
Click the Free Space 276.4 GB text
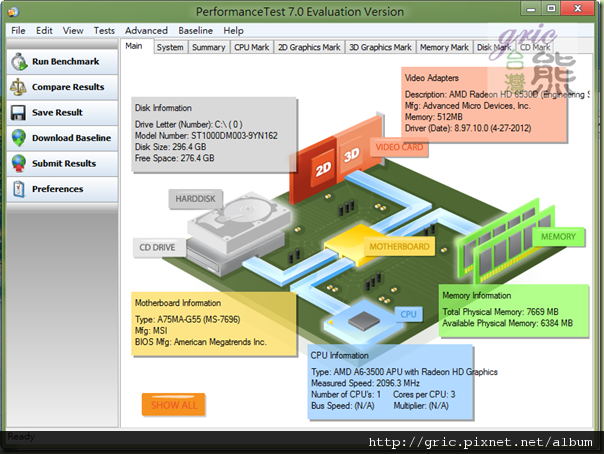(174, 158)
